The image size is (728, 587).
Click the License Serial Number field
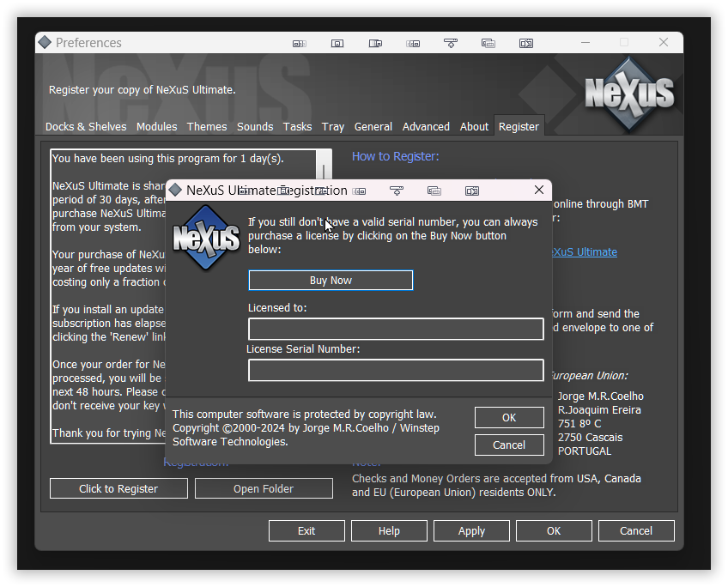[396, 370]
